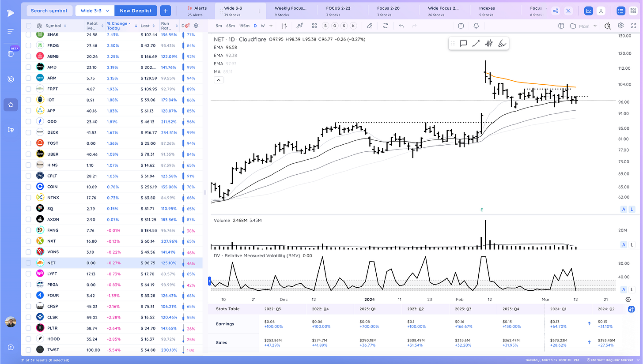The height and width of the screenshot is (364, 643).
Task: Open the list view layout icon
Action: (621, 11)
